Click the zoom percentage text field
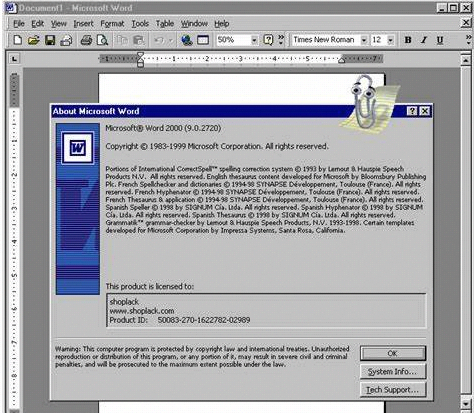This screenshot has width=474, height=413. tap(233, 40)
